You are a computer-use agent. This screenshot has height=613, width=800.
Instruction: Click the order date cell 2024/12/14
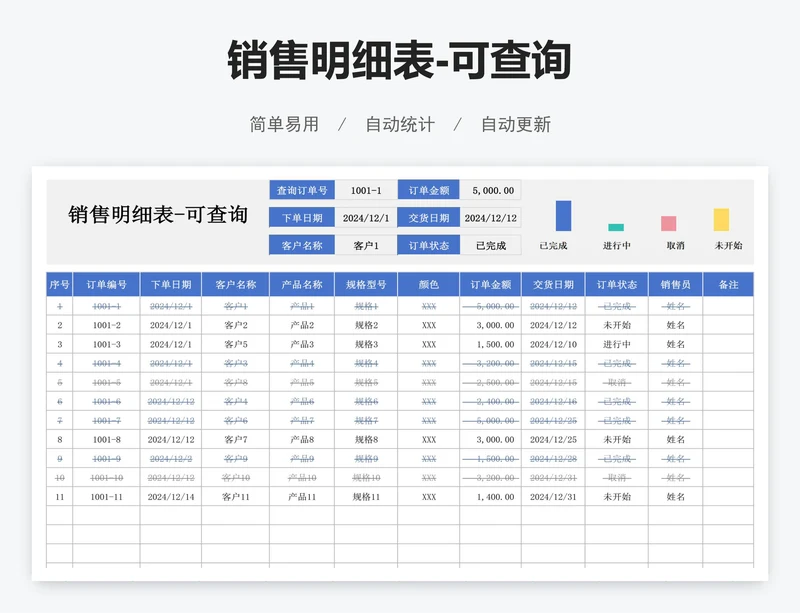click(171, 497)
